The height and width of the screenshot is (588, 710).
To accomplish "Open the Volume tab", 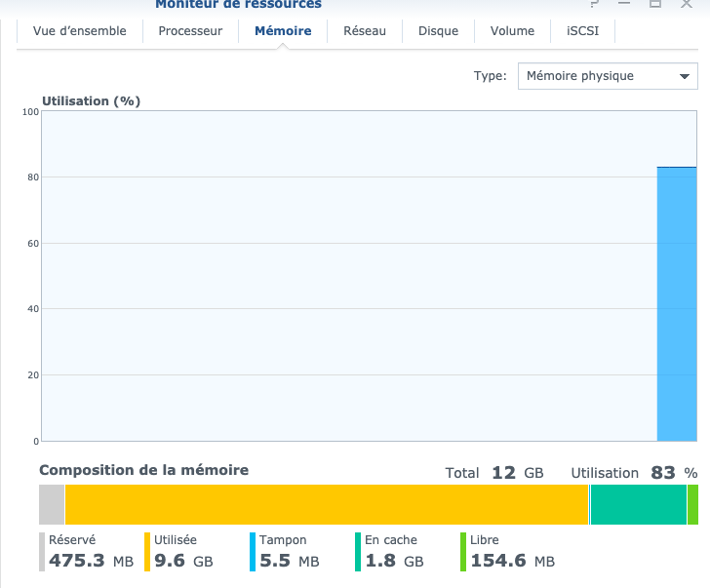I will click(x=512, y=31).
